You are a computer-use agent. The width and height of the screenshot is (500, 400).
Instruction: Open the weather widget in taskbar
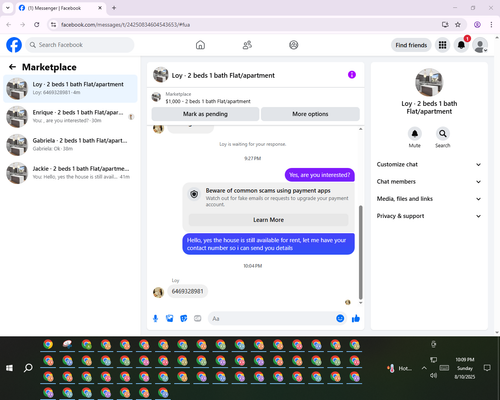pos(399,368)
